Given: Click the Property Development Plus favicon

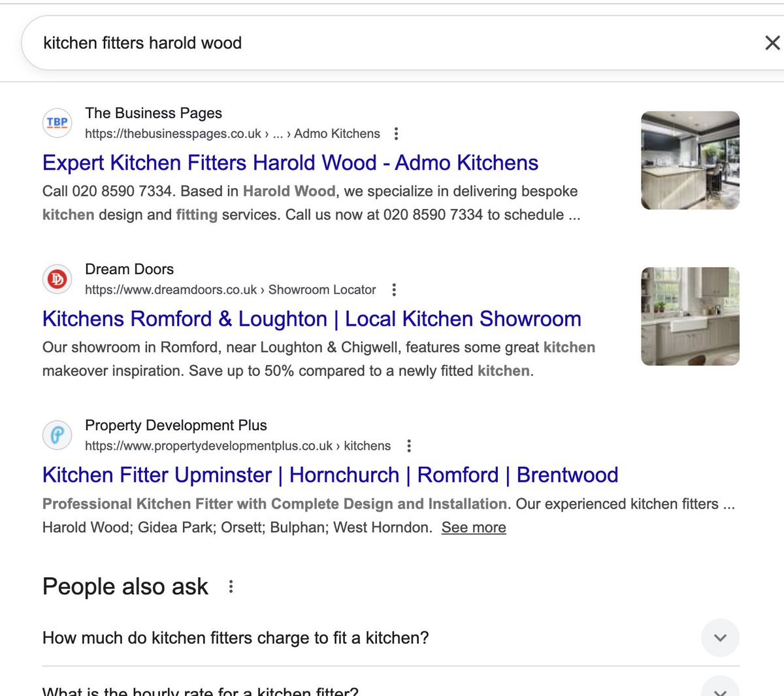Looking at the screenshot, I should 57,435.
